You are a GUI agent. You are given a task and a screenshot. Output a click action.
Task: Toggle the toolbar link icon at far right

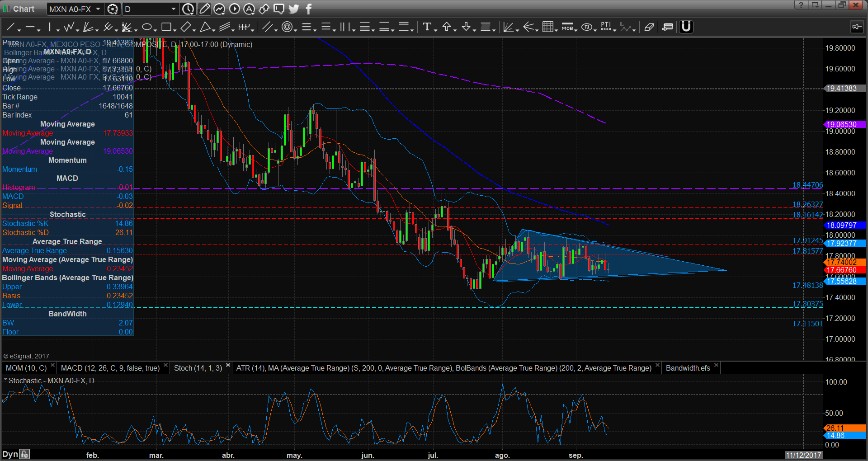point(856,27)
